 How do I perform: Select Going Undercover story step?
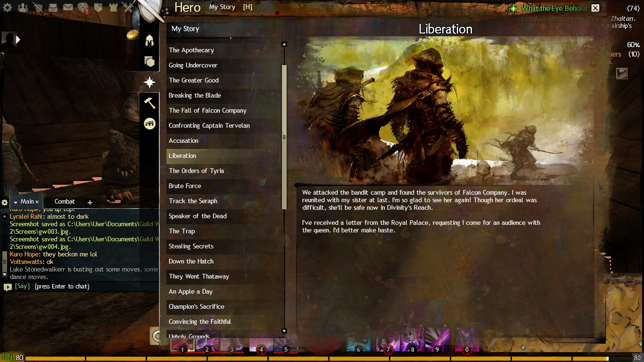click(223, 66)
